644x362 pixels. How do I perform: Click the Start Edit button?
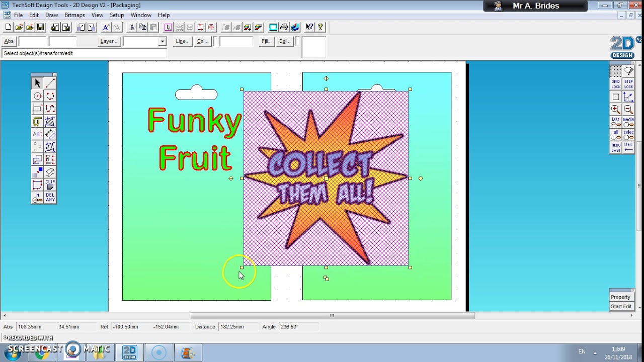click(x=621, y=306)
